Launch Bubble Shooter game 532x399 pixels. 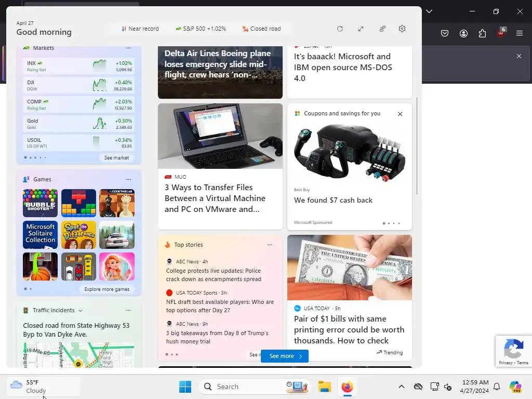tap(41, 203)
